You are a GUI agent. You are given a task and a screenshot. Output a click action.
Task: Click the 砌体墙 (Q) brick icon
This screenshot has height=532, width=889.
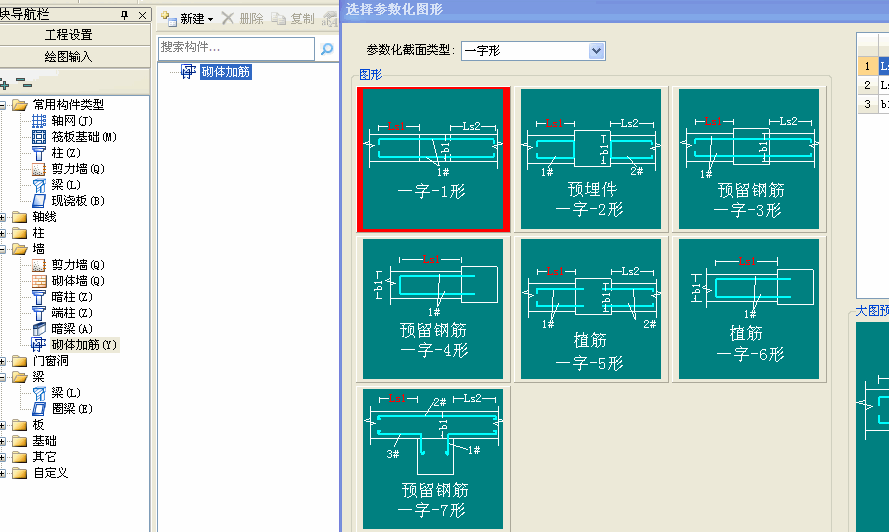[x=39, y=281]
